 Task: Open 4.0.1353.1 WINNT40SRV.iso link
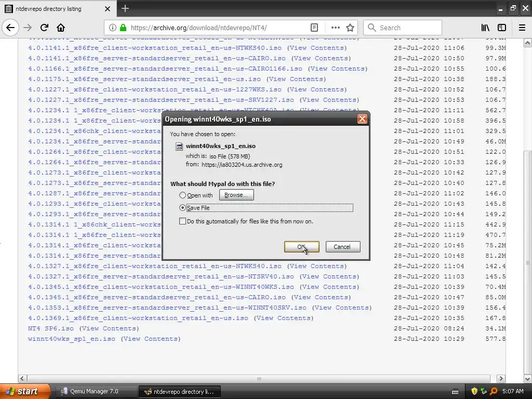(167, 308)
